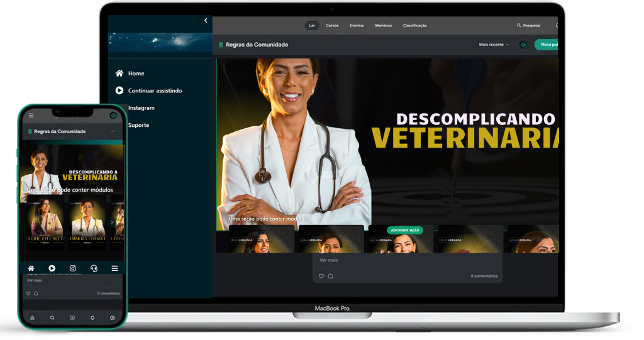The width and height of the screenshot is (644, 340).
Task: Click the Continuar assistindo play icon
Action: coord(119,90)
